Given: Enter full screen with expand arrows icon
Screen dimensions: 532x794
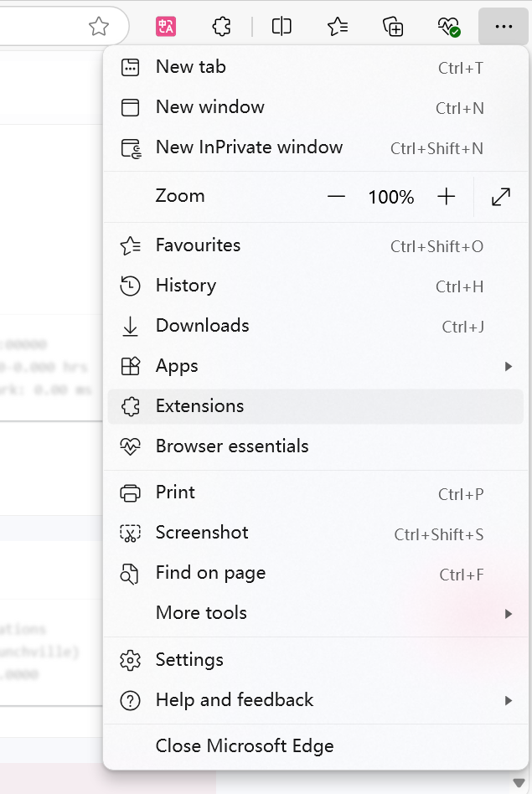Looking at the screenshot, I should pyautogui.click(x=501, y=197).
